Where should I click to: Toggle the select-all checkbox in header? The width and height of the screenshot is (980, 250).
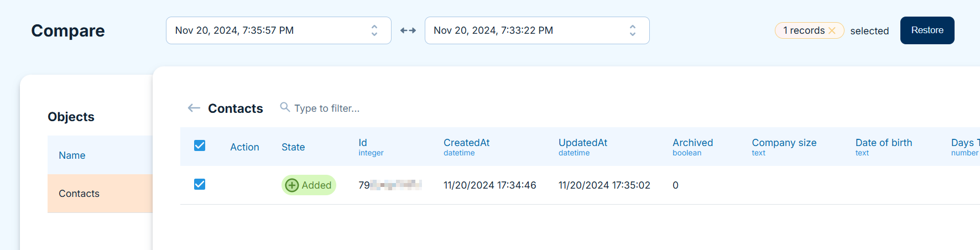200,145
